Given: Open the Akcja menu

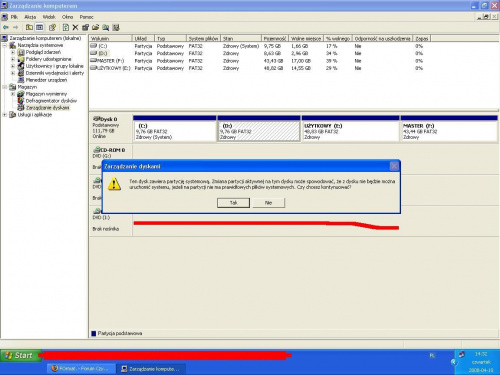Looking at the screenshot, I should 30,17.
